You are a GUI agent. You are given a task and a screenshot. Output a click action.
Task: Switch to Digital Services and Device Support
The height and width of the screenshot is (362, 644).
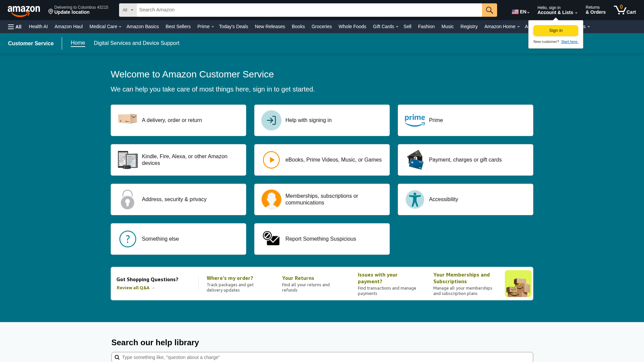[137, 43]
